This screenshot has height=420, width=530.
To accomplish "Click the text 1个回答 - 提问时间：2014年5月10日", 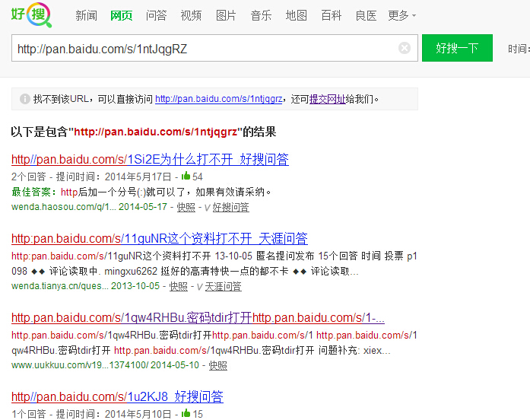I will (91, 414).
